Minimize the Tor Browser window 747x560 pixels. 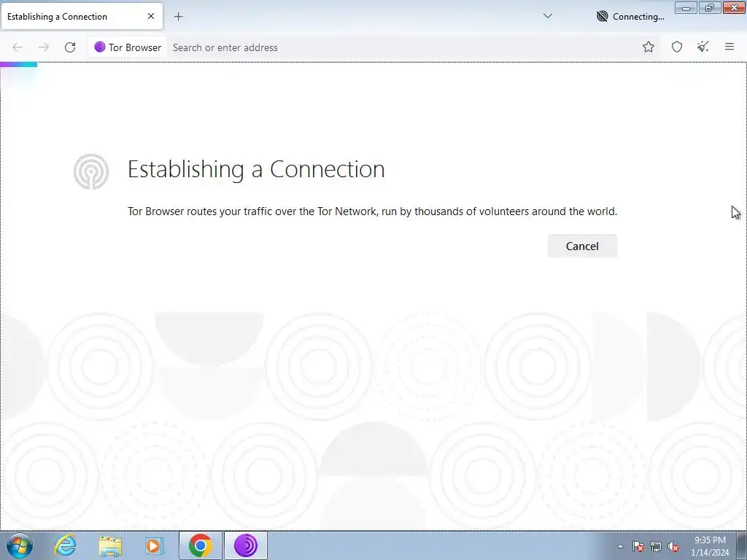click(x=686, y=7)
